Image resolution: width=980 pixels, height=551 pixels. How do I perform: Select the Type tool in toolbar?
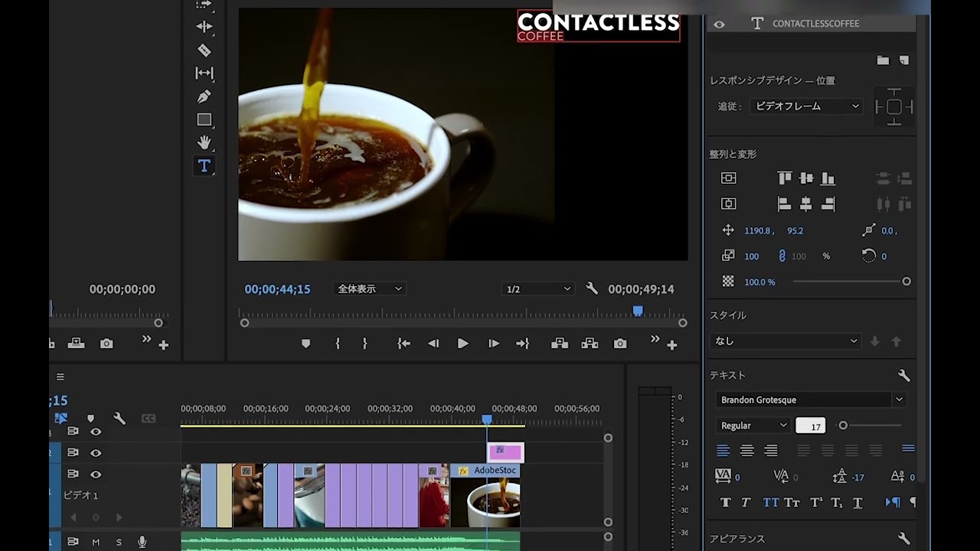[204, 166]
